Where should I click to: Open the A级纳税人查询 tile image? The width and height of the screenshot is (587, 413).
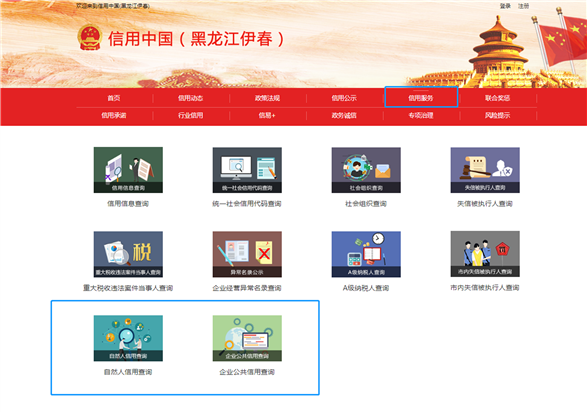coord(366,254)
